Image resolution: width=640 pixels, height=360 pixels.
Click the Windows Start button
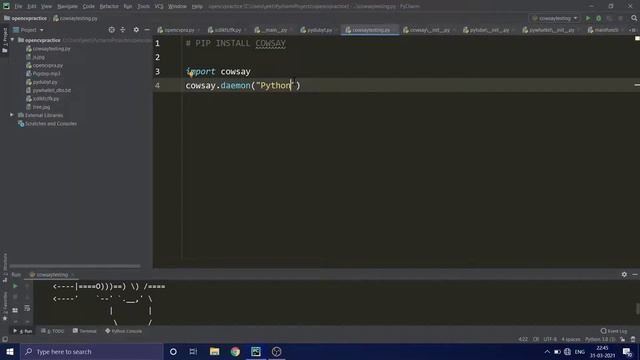click(x=10, y=351)
